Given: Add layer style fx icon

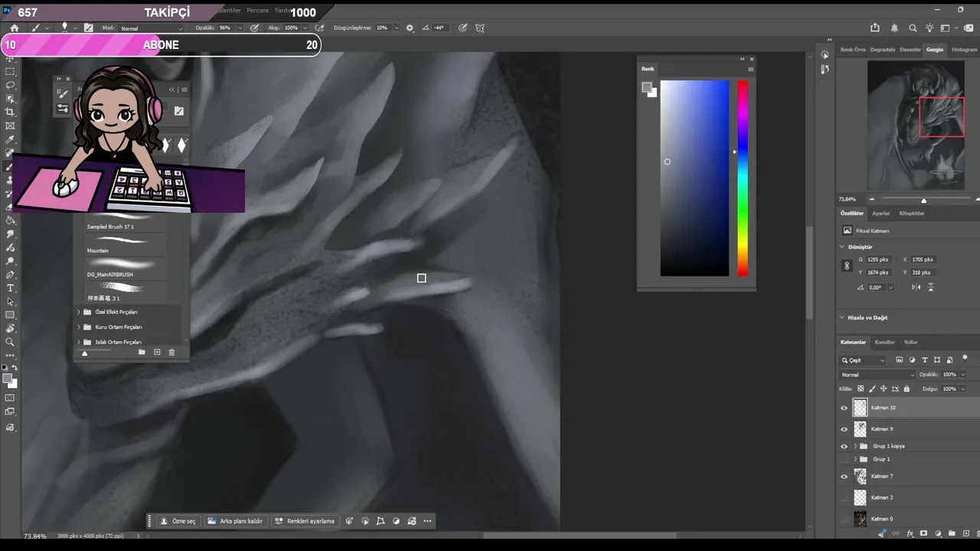Looking at the screenshot, I should pyautogui.click(x=910, y=533).
